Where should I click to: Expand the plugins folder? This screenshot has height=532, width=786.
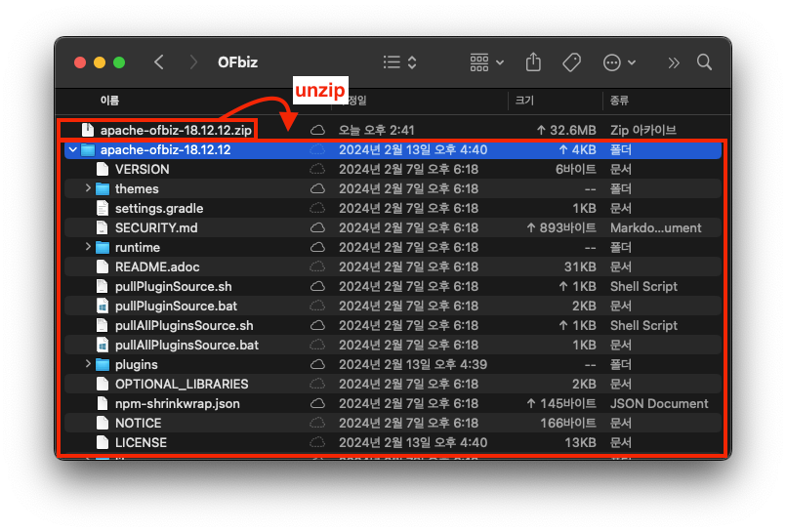click(x=88, y=364)
